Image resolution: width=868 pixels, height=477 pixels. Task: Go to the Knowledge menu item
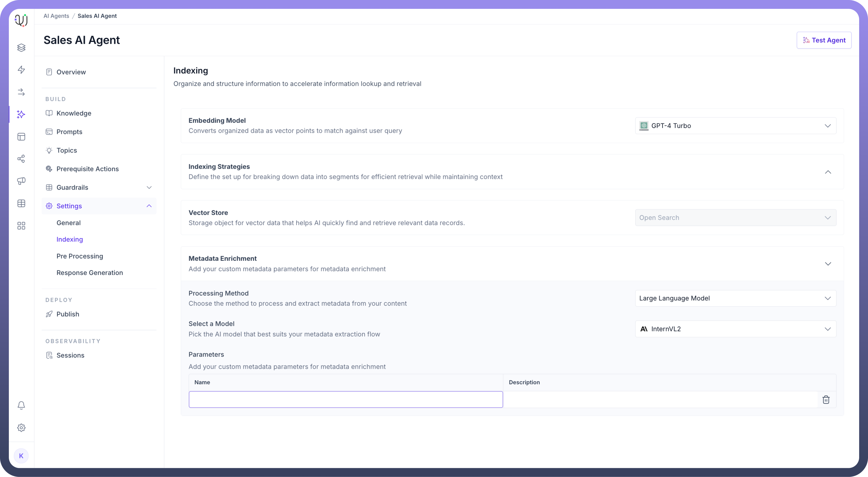point(74,113)
